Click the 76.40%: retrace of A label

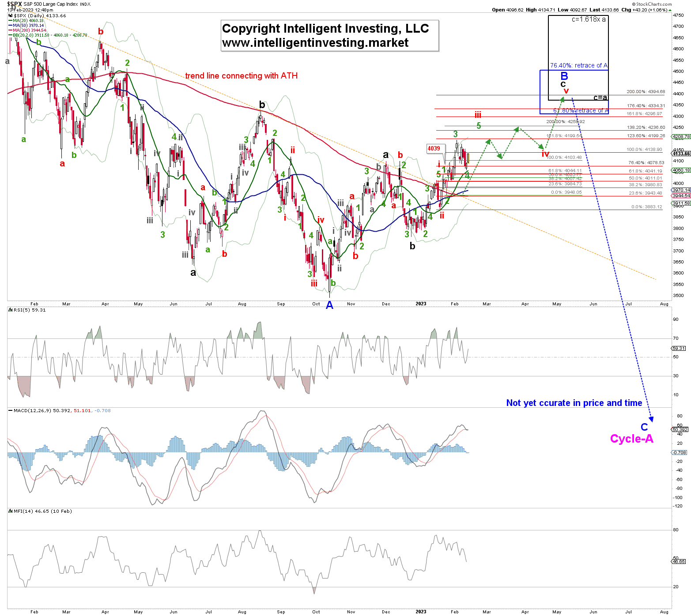[579, 65]
